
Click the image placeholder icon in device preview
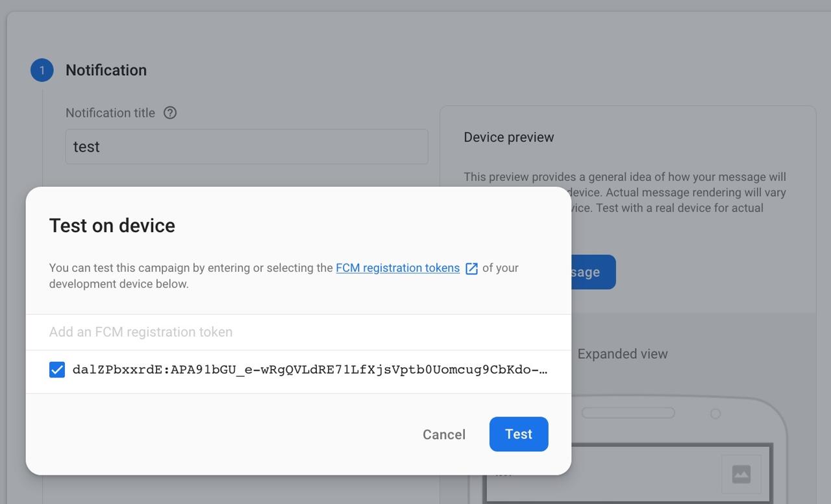click(x=741, y=474)
